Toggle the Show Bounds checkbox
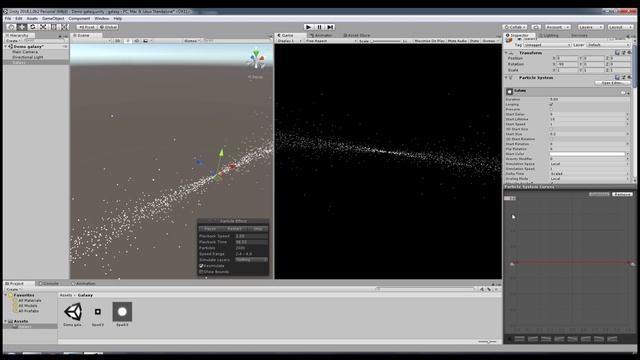640x360 pixels. click(201, 272)
